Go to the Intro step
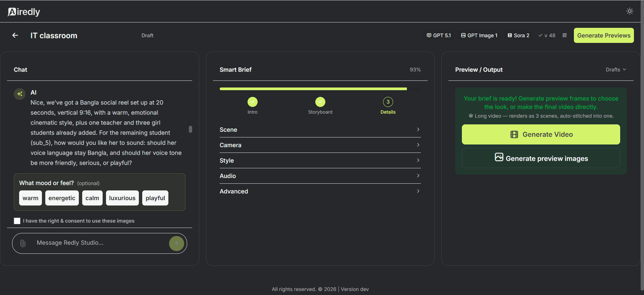 pos(253,106)
